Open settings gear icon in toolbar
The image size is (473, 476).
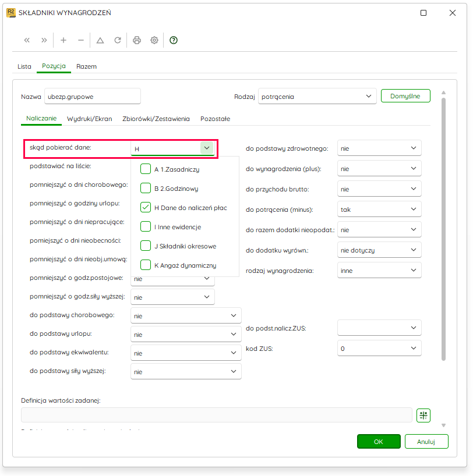pos(154,40)
